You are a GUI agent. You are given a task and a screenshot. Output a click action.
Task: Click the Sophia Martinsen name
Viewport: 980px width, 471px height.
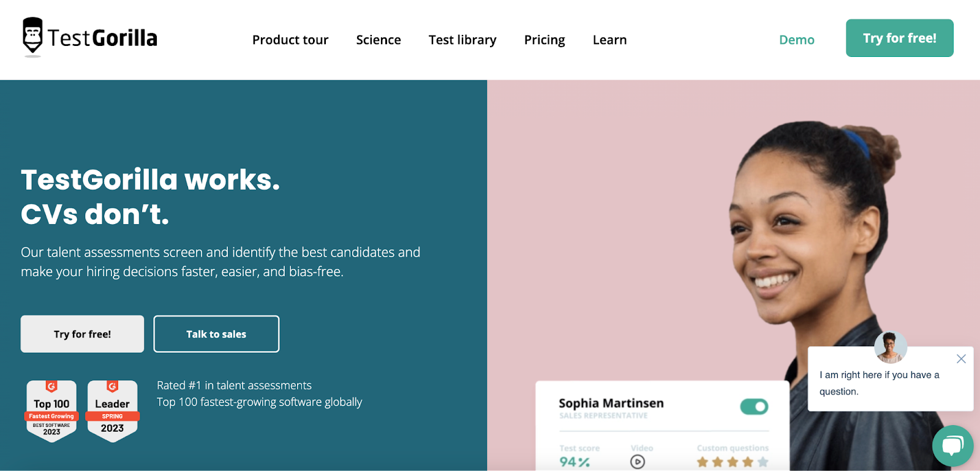point(611,403)
